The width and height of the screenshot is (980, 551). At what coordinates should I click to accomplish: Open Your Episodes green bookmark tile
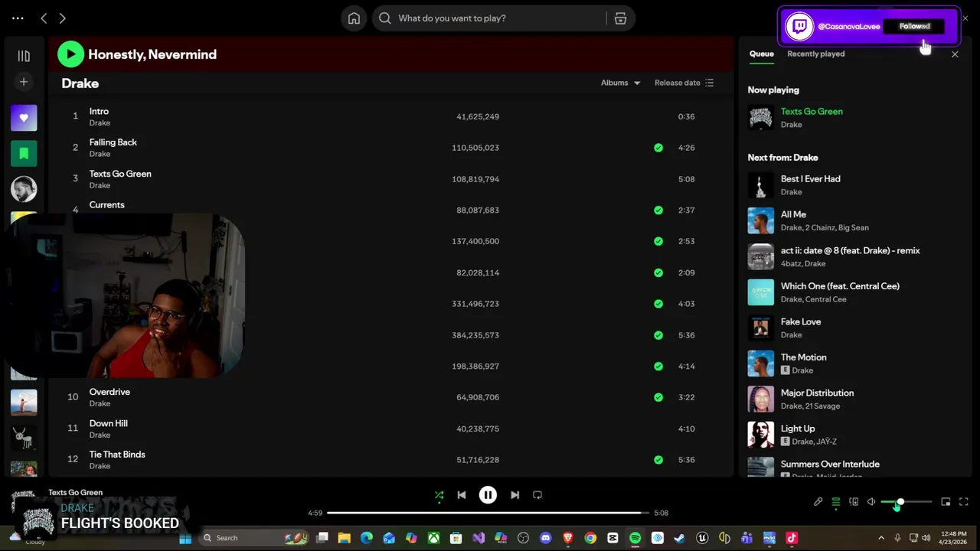24,153
